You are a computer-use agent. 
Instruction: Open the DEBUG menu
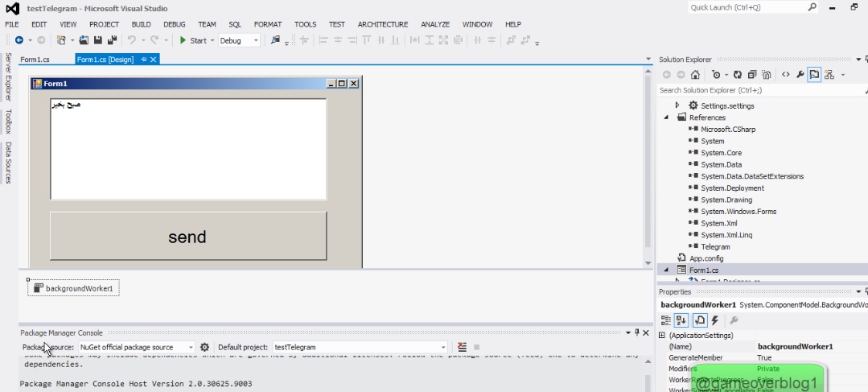coord(175,24)
